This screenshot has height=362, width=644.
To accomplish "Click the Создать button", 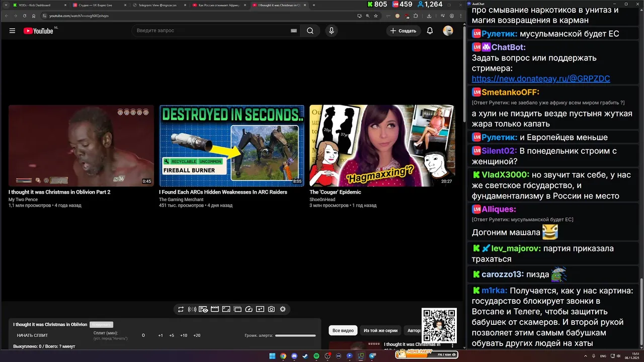I will pos(404,31).
